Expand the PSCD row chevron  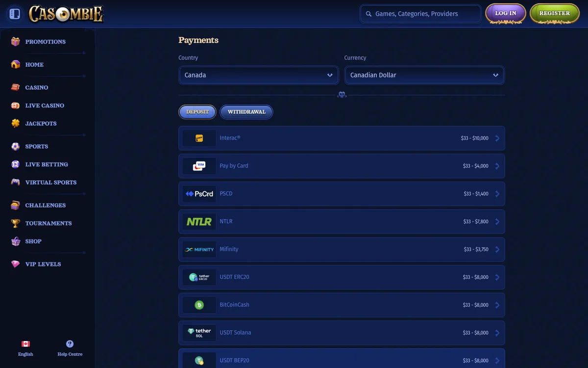(497, 194)
